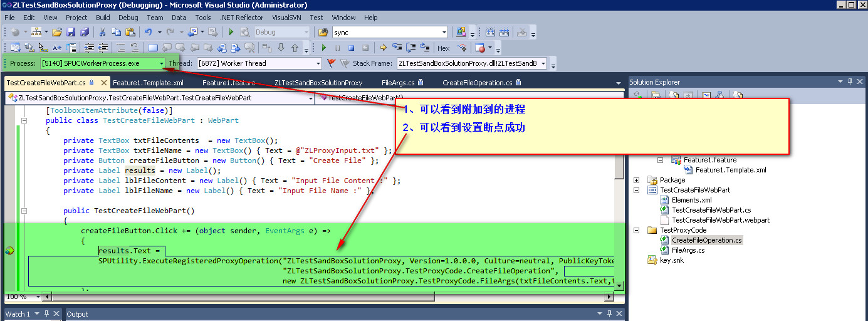This screenshot has width=868, height=321.
Task: Open the Thread dropdown showing Worker Thread
Action: click(x=318, y=63)
